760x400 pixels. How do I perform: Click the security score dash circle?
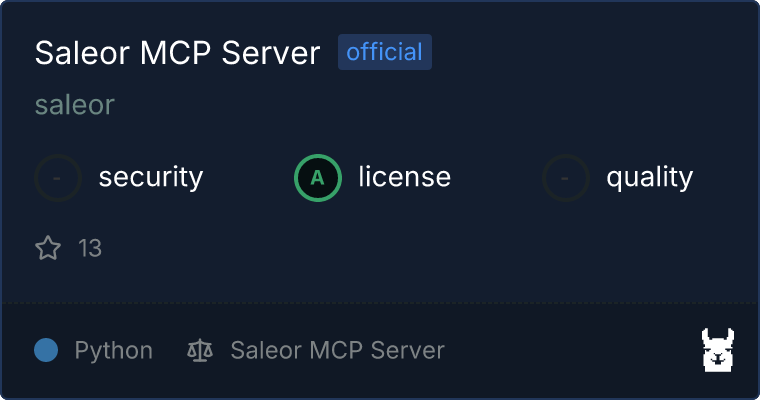tap(58, 178)
